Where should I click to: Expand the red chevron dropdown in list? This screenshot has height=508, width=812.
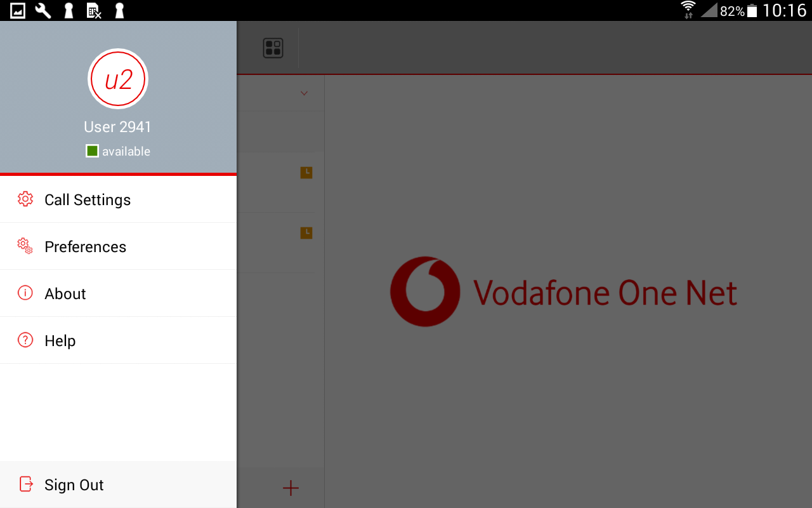click(x=304, y=93)
